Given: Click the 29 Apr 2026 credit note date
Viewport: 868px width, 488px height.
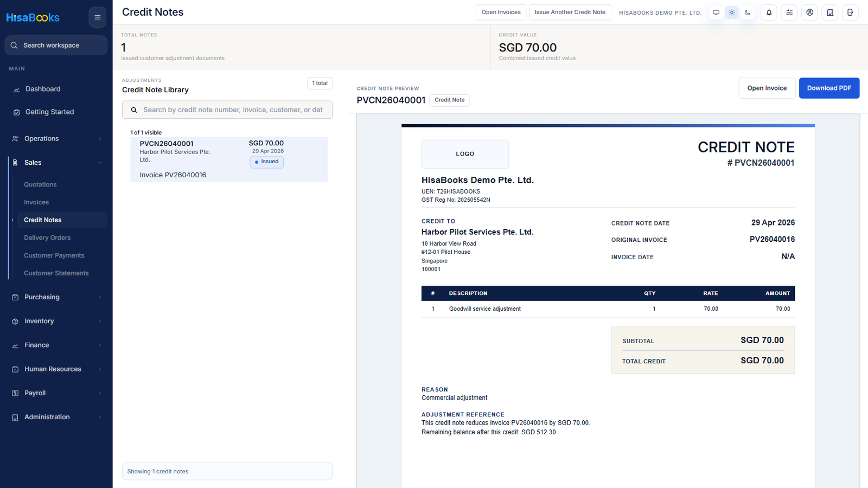Looking at the screenshot, I should pyautogui.click(x=773, y=223).
